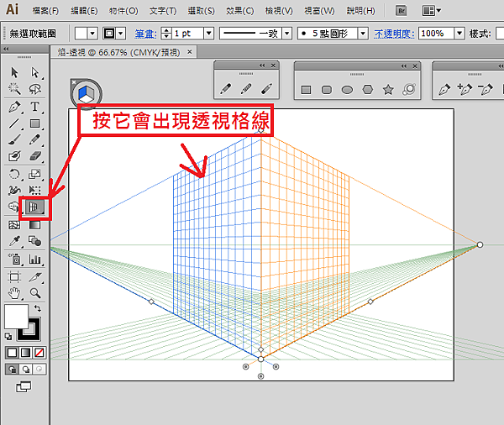Select the Symbol Sprayer tool
504x425 pixels.
[14, 259]
